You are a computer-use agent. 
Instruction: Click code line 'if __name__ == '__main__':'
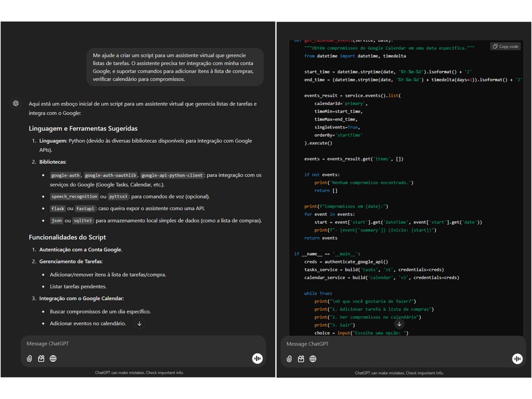[327, 254]
